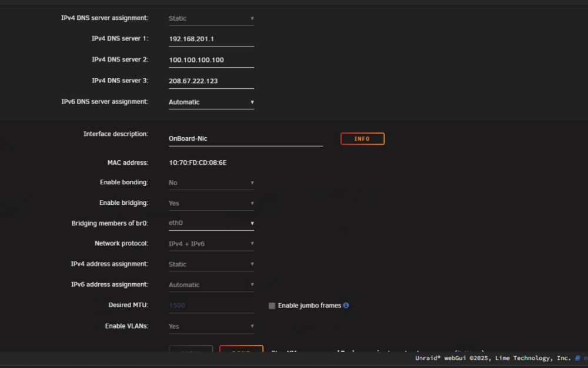Click Interface description field OnBoard-Nic
This screenshot has height=368, width=588.
pos(246,138)
